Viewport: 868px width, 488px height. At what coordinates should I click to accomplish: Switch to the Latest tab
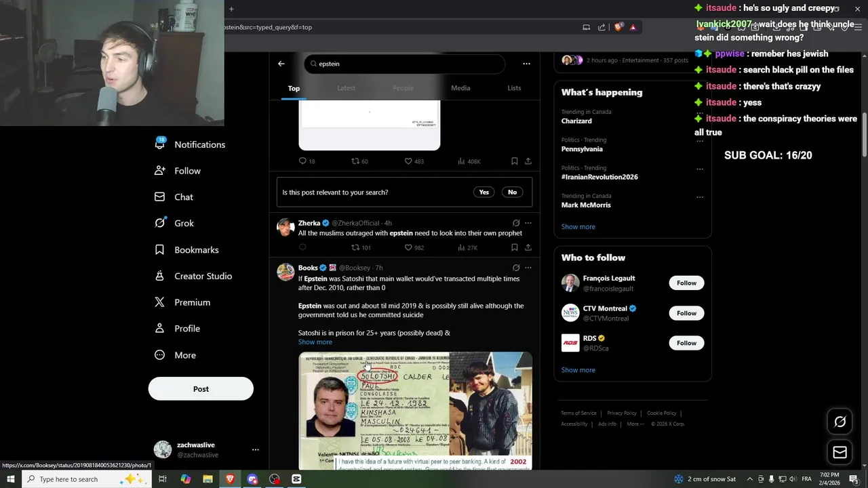[346, 88]
